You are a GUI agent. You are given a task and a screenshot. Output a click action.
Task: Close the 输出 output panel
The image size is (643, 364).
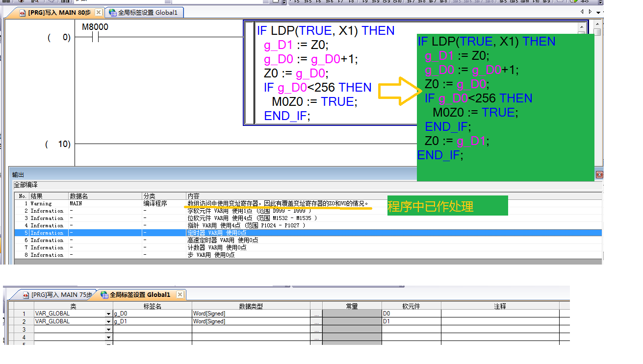599,175
